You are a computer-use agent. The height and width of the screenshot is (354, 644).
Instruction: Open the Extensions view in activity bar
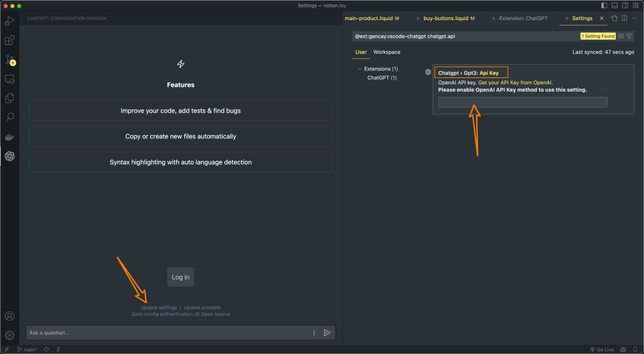pyautogui.click(x=9, y=40)
